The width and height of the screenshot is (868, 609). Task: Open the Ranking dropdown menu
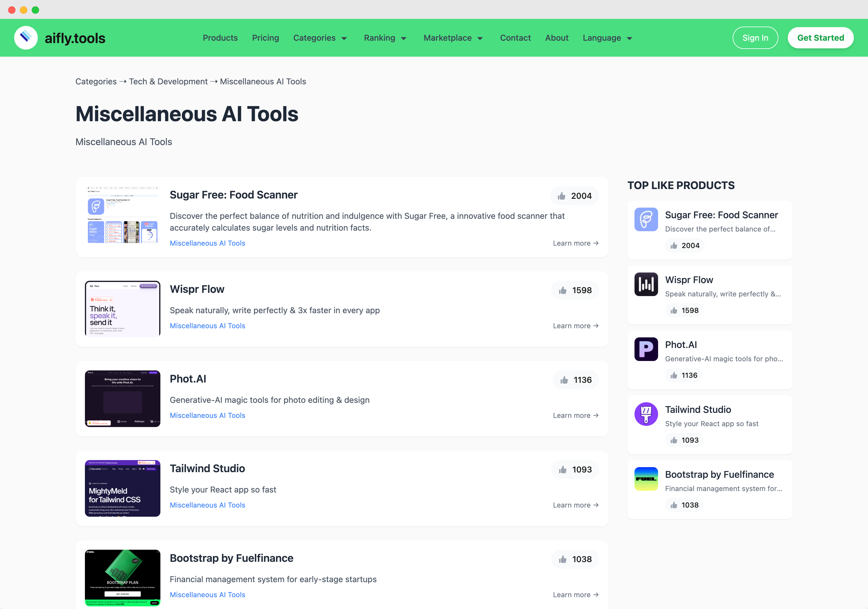coord(385,38)
